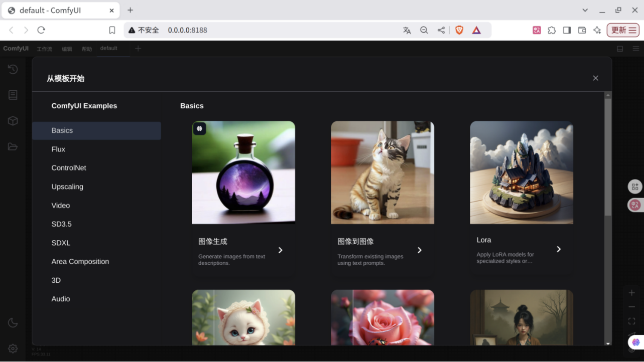Open the galaxy bottle template thumbnail
Image resolution: width=644 pixels, height=362 pixels.
click(243, 172)
